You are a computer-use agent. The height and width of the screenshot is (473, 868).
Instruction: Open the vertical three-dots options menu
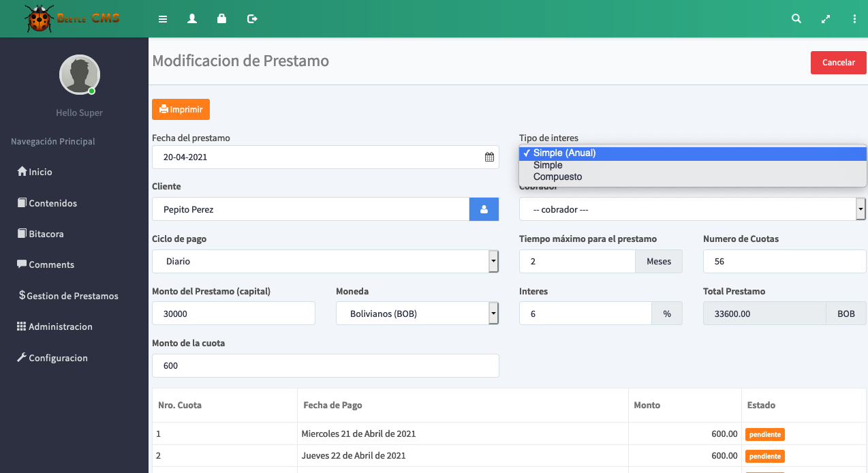[854, 19]
